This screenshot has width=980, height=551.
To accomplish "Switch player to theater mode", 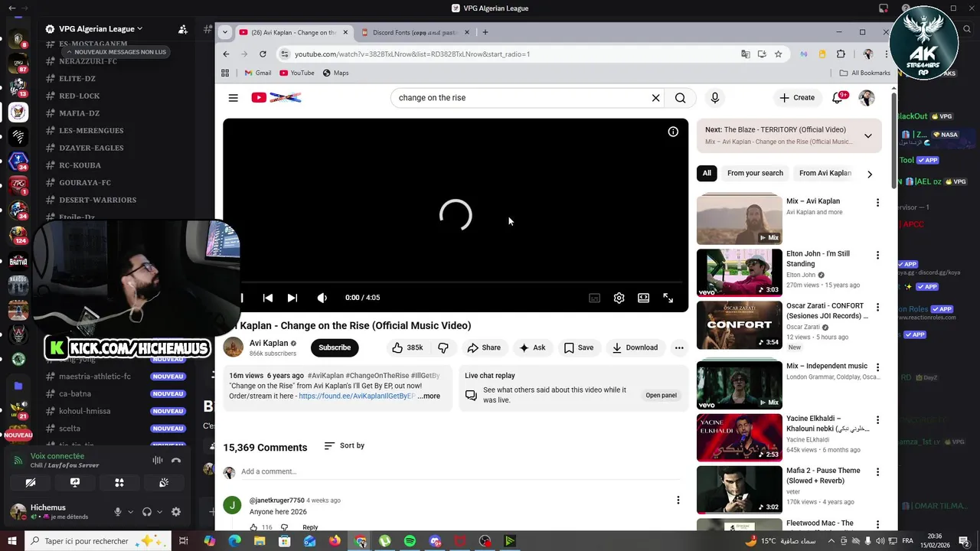I will click(x=643, y=298).
